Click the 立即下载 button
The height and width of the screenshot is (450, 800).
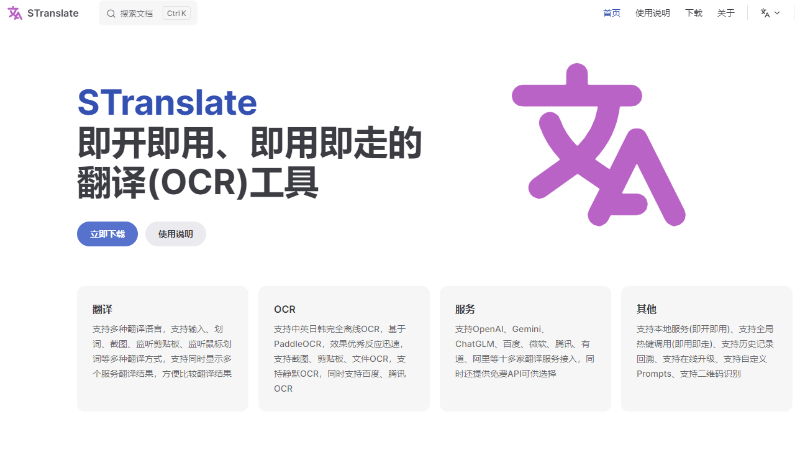click(x=108, y=234)
